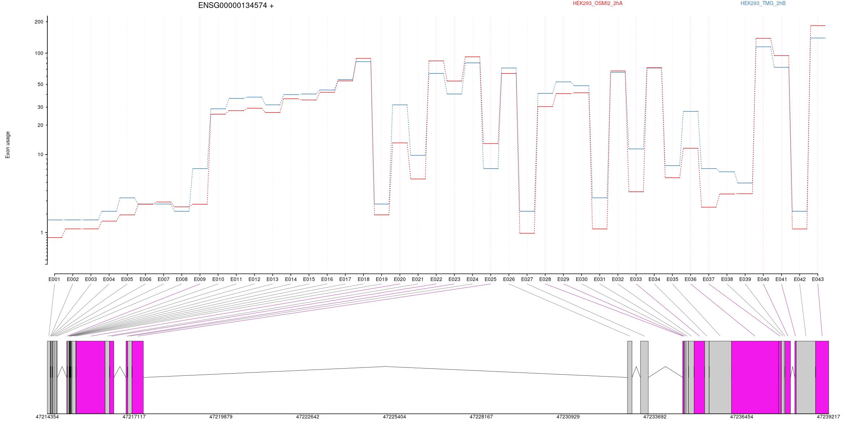Click the E040 exon label
This screenshot has height=434, width=868.
tap(763, 279)
